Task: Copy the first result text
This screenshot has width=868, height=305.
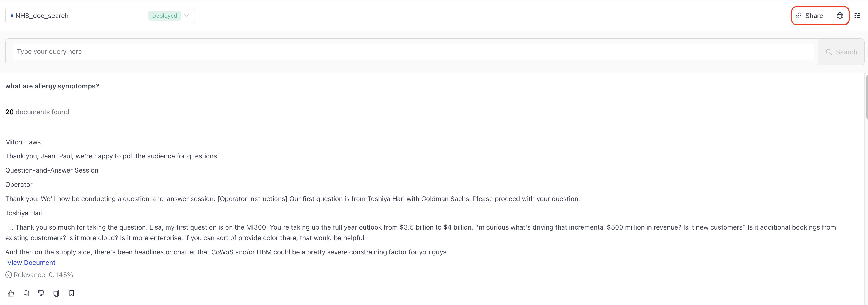Action: [56, 293]
